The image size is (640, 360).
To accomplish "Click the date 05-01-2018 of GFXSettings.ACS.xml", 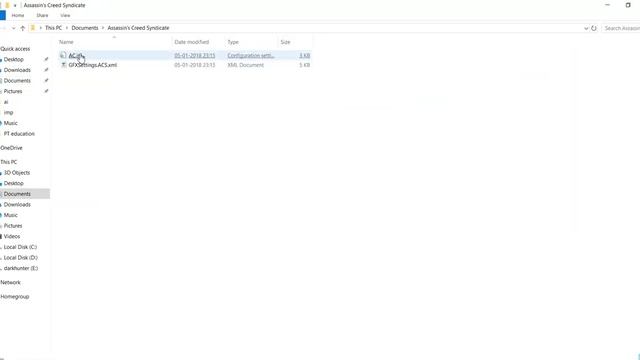I will [194, 65].
